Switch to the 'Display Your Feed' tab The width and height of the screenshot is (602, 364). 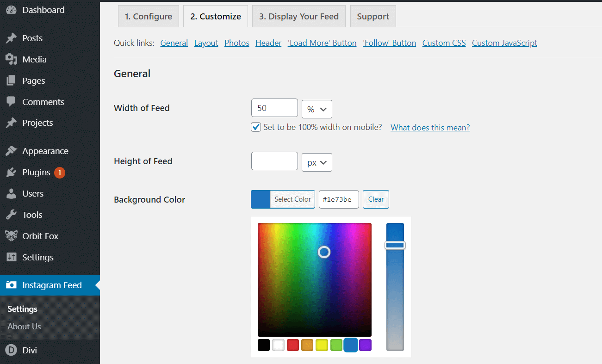click(x=298, y=16)
